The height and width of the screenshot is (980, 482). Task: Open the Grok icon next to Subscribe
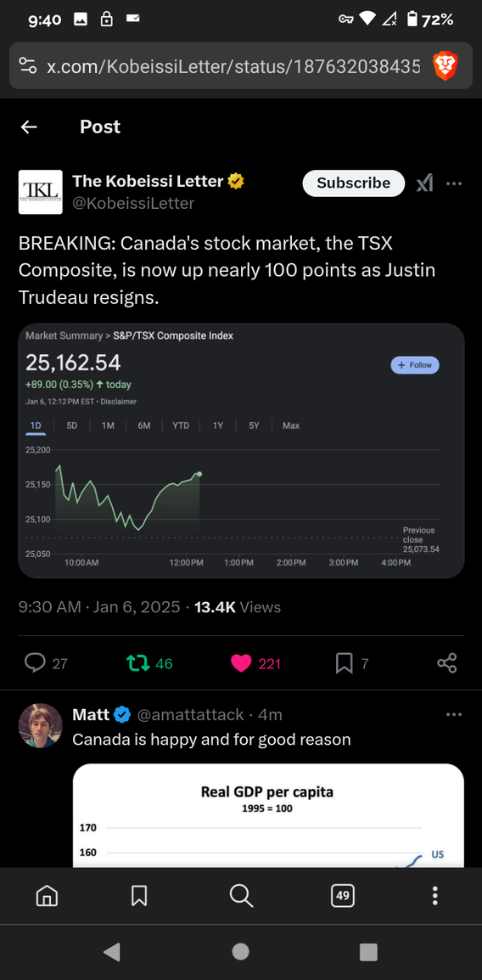(x=424, y=183)
